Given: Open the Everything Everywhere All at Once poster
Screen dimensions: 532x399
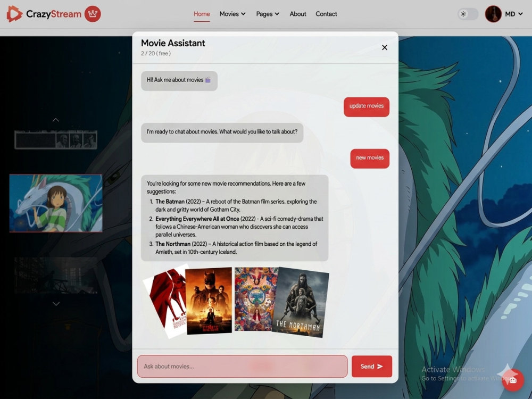Looking at the screenshot, I should click(256, 299).
